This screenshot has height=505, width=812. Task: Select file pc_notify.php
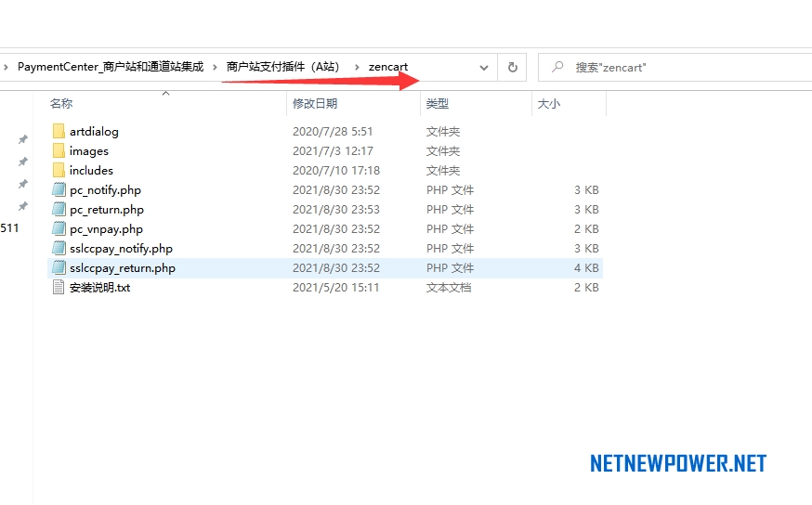click(105, 190)
